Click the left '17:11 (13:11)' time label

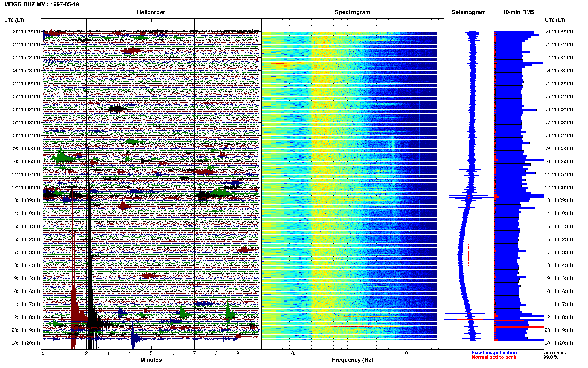pos(26,252)
